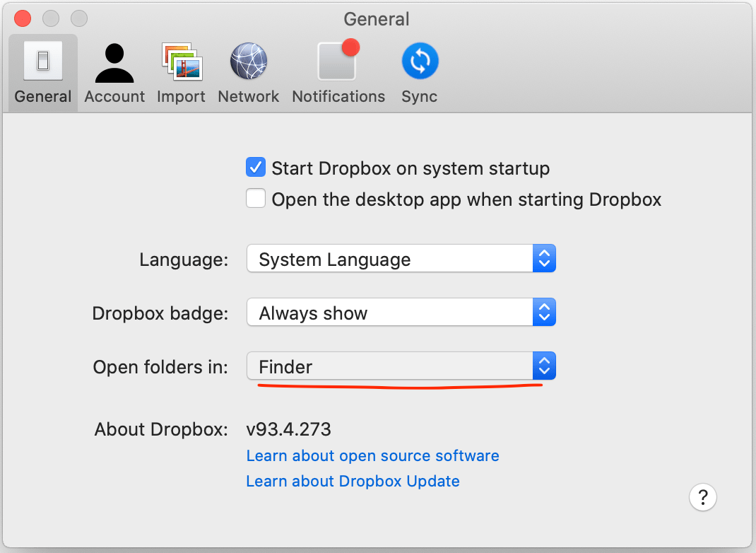Open the Import photos preferences icon

pos(182,62)
